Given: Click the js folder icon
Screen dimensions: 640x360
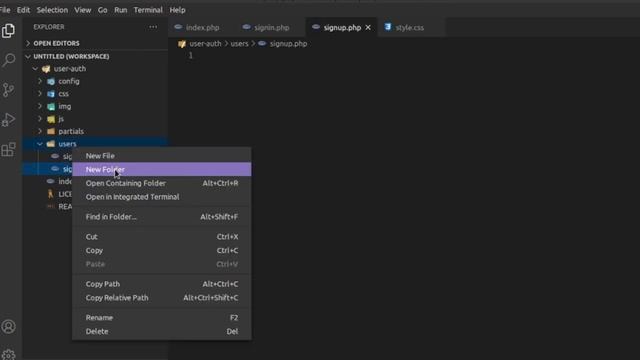Looking at the screenshot, I should tap(51, 119).
